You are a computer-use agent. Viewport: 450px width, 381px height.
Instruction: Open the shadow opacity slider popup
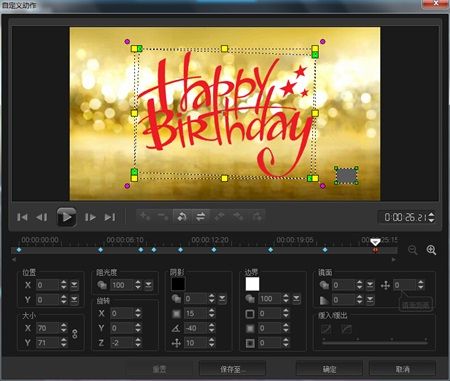coord(222,299)
